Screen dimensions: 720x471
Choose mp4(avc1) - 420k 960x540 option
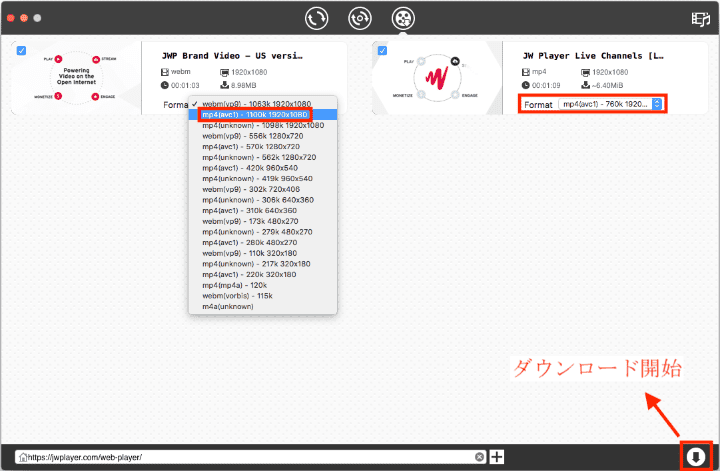coord(263,168)
